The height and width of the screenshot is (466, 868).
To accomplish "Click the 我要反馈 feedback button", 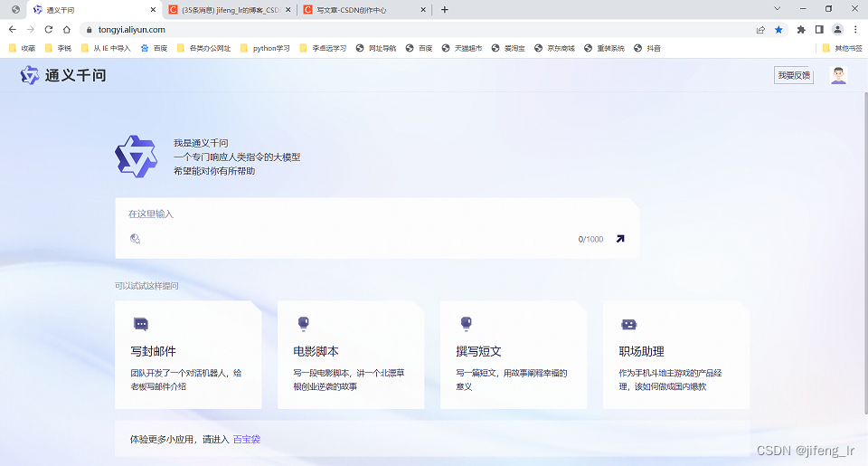I will tap(794, 75).
